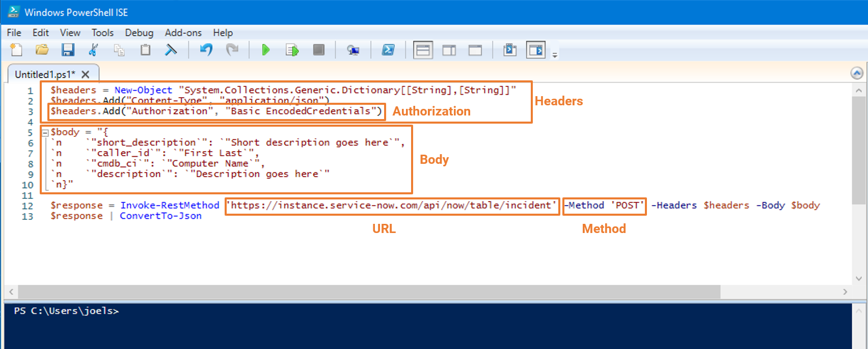Click the horizontal editor scrollbar thumb
This screenshot has width=868, height=349.
pos(369,292)
